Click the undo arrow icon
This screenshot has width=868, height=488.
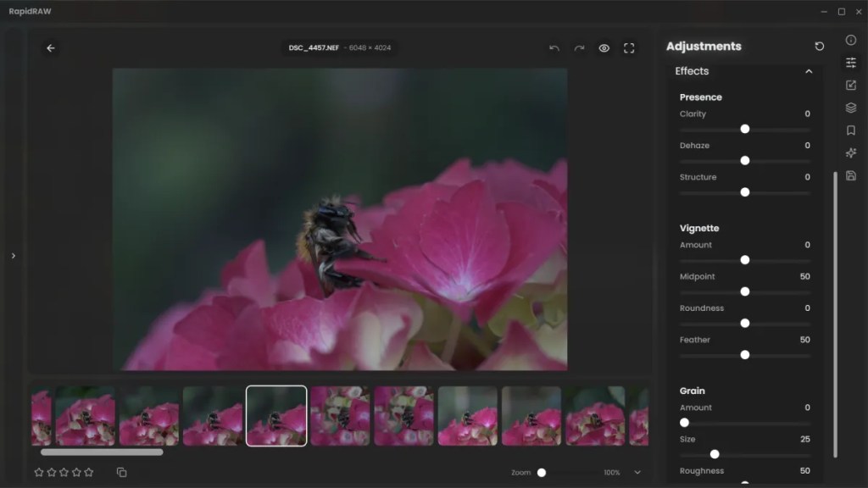pyautogui.click(x=554, y=48)
